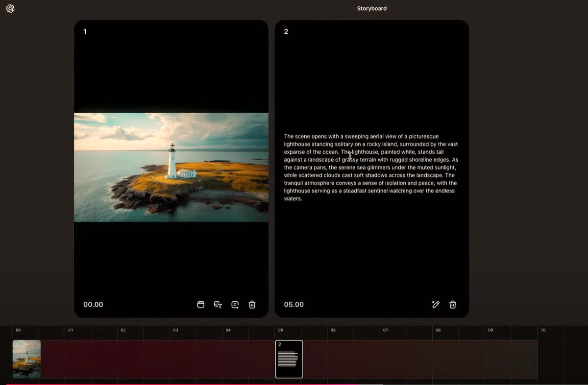Image resolution: width=588 pixels, height=385 pixels.
Task: Click the card number 2 label
Action: tap(286, 32)
